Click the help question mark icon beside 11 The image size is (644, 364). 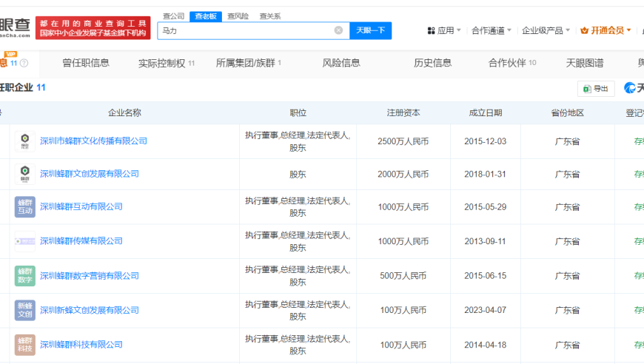coord(24,63)
